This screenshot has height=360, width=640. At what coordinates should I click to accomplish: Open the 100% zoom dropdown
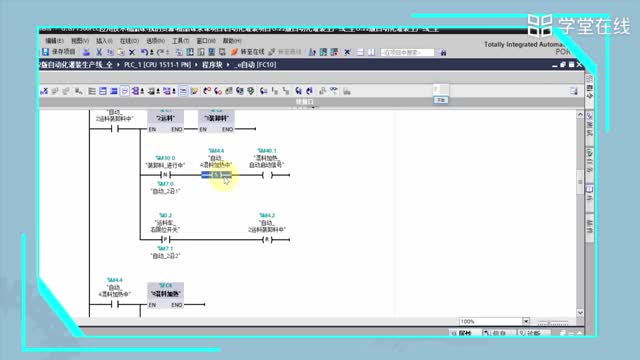[526, 321]
